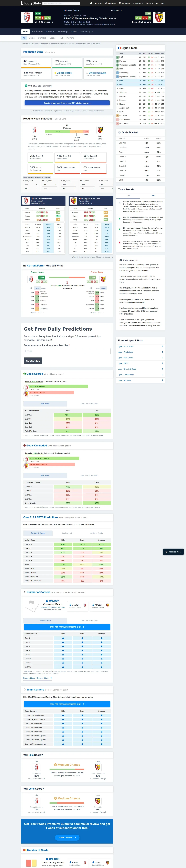Select All filter under Form - Home
Image resolution: width=186 pixels, height=868 pixels.
pos(31,288)
